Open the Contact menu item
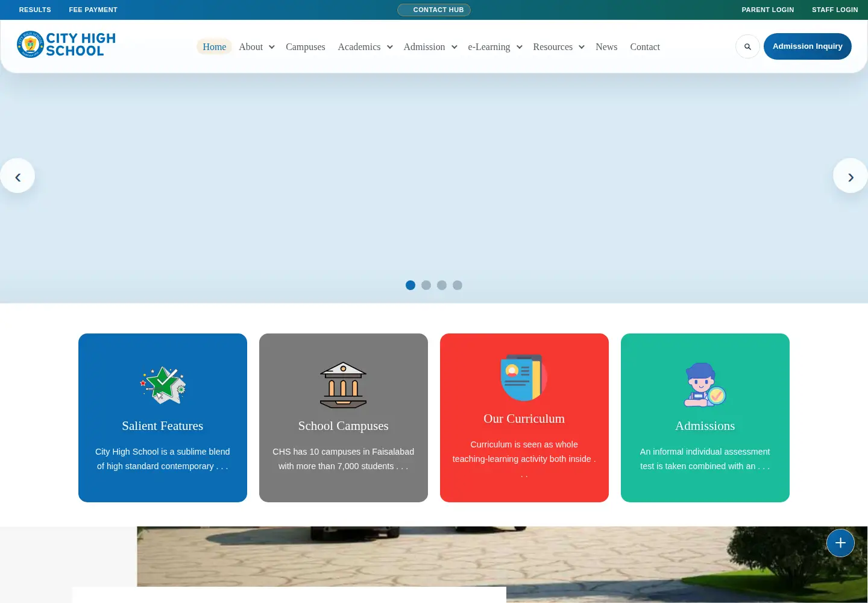The height and width of the screenshot is (603, 868). point(645,47)
